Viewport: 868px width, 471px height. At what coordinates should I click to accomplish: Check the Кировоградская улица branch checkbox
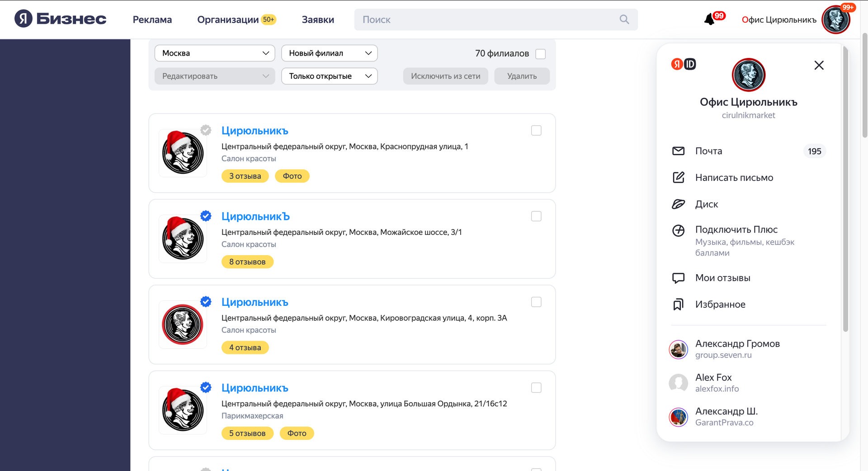(536, 302)
